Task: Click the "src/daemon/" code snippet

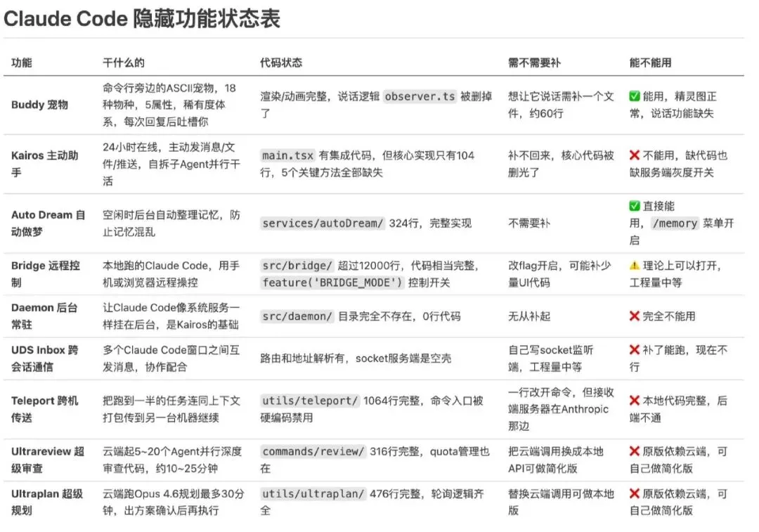Action: coord(297,316)
